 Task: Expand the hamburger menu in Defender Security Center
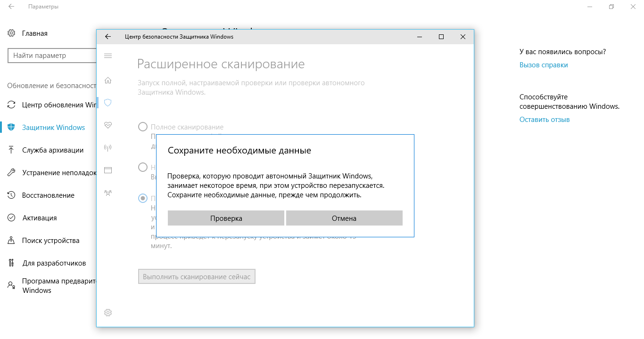coord(108,56)
